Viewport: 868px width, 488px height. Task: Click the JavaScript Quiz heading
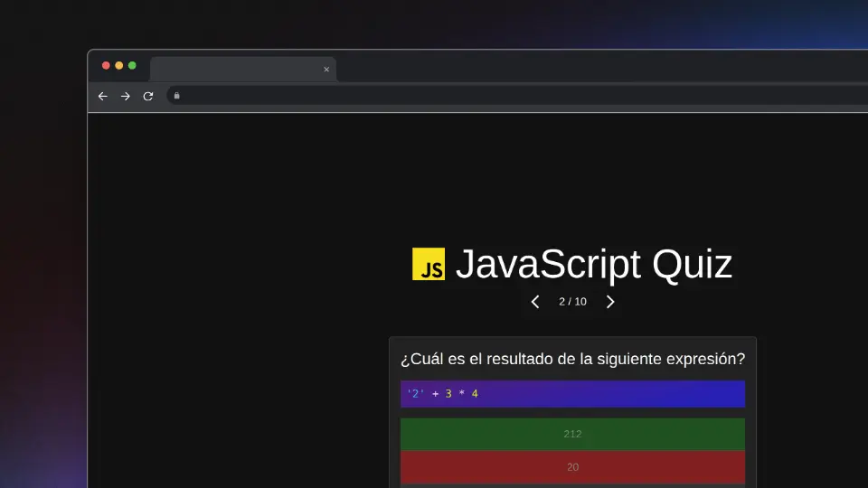[593, 264]
